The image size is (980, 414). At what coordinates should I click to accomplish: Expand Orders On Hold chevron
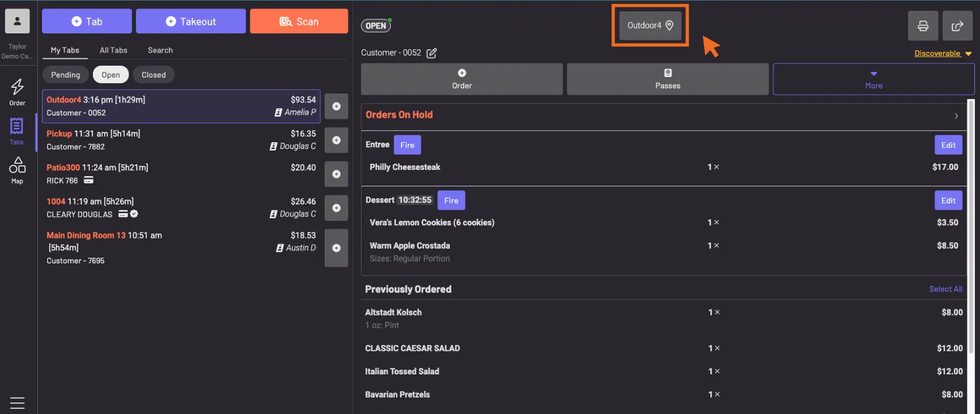coord(956,116)
